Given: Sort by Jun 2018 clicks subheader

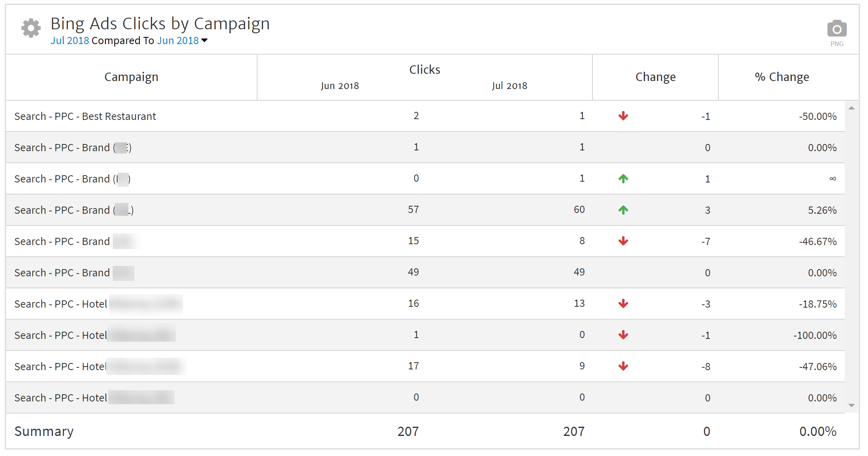Looking at the screenshot, I should (340, 86).
